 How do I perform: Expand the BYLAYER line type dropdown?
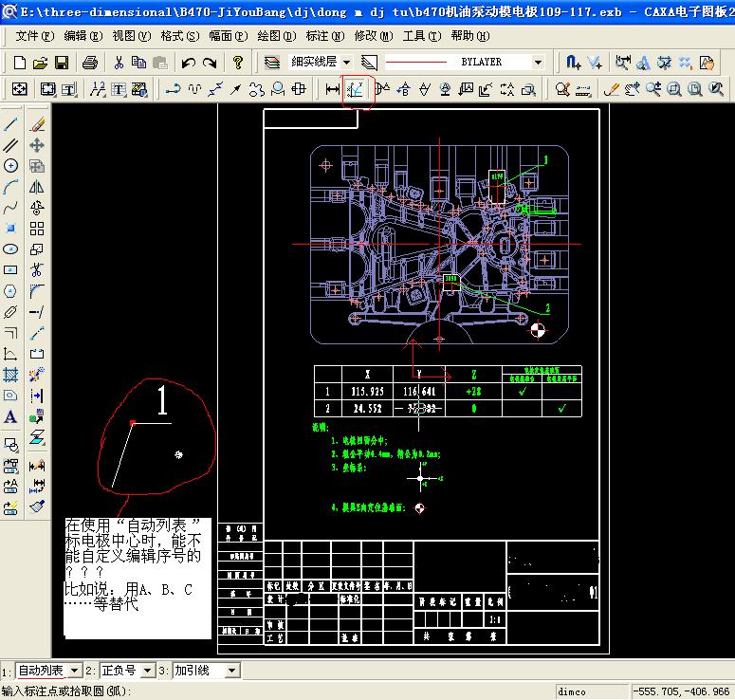[538, 63]
